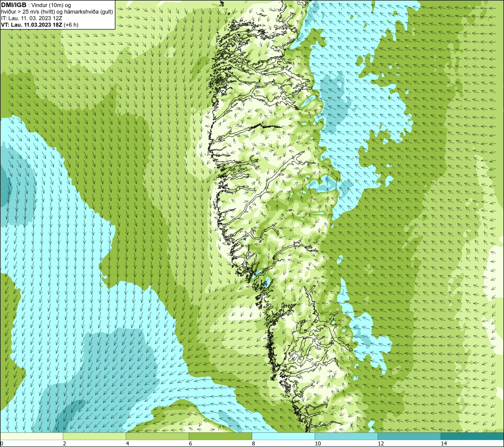Click the '0' label on the wind scale

[x=2, y=444]
